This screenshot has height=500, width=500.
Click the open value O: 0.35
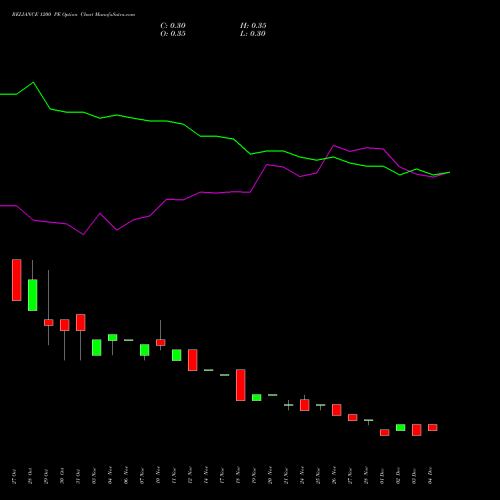point(173,34)
